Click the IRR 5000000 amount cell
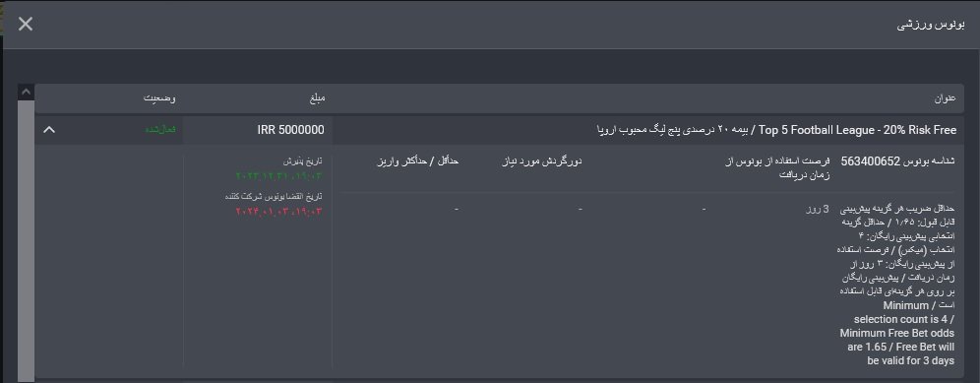The image size is (980, 383). (290, 130)
